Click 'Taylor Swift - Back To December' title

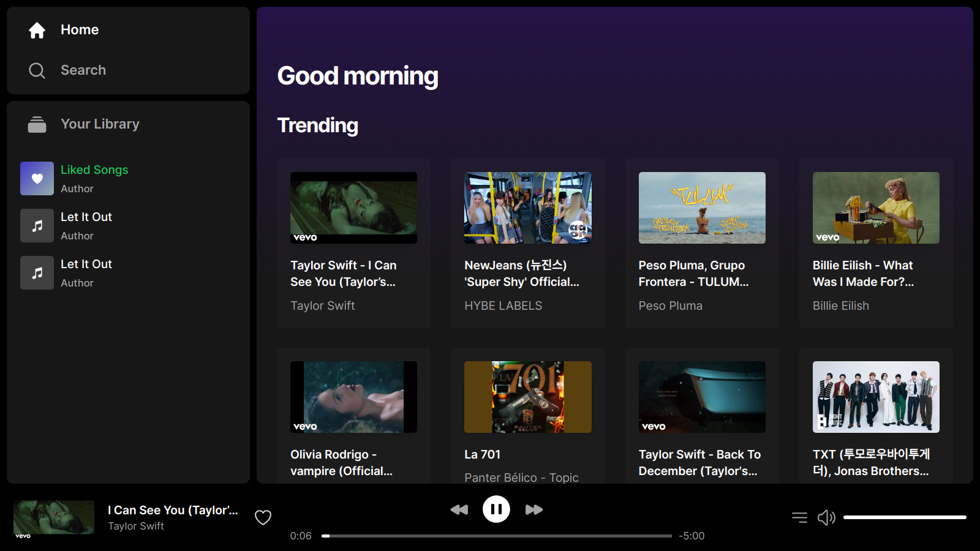point(700,463)
